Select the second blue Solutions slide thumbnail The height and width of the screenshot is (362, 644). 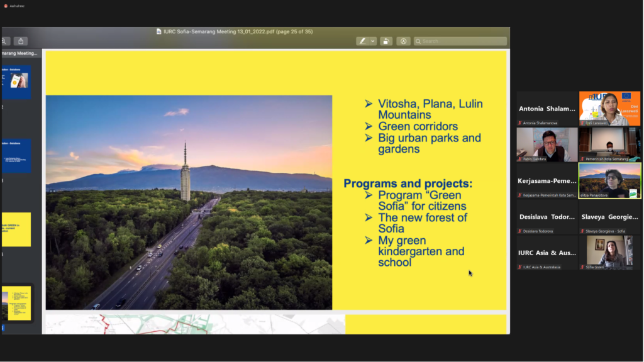coord(16,155)
